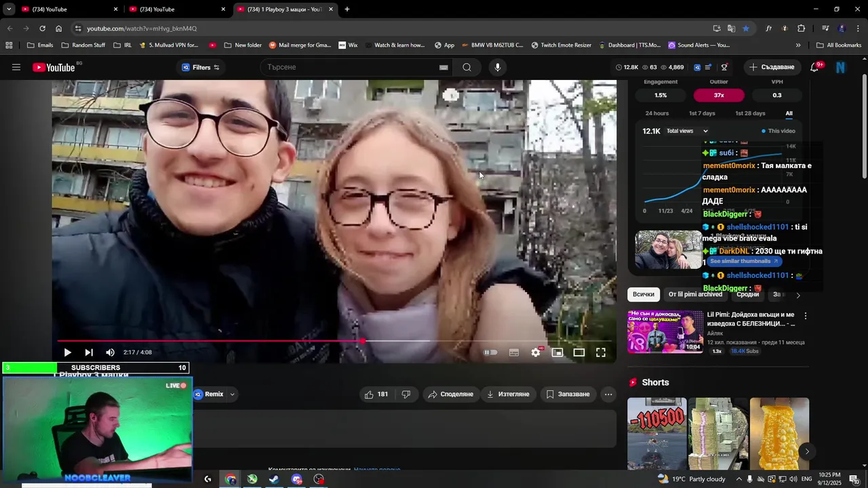
Task: Go to the YouTube home logo
Action: coord(54,67)
